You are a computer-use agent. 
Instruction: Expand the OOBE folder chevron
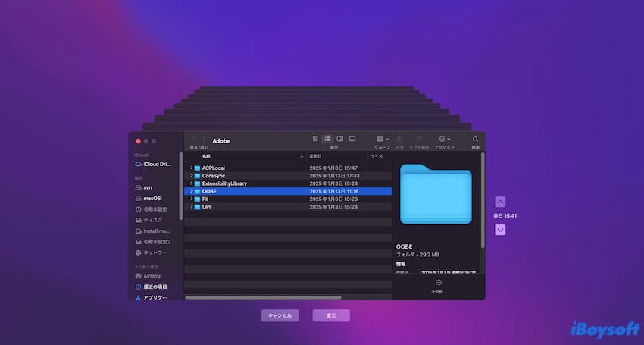(x=192, y=191)
